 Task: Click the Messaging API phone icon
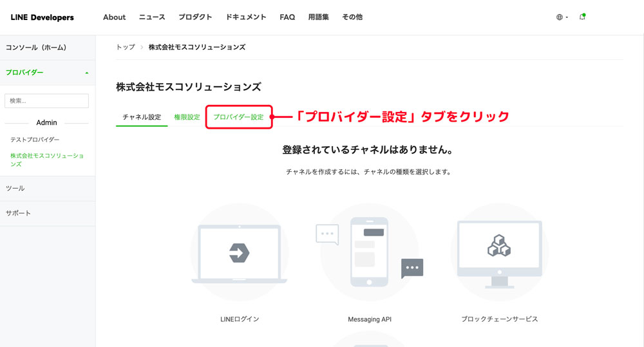click(x=369, y=252)
